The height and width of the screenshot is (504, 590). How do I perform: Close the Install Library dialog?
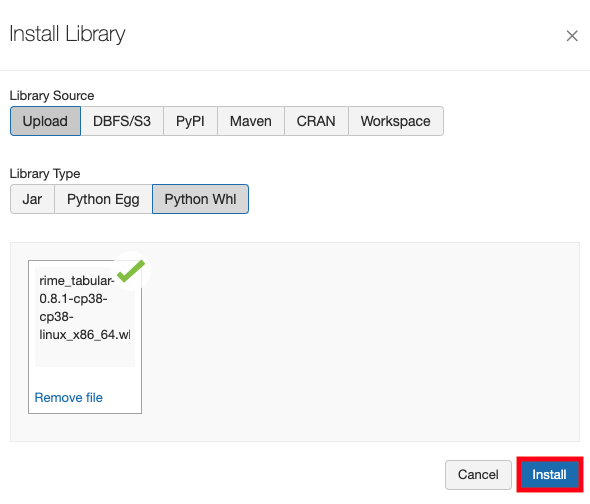tap(572, 36)
